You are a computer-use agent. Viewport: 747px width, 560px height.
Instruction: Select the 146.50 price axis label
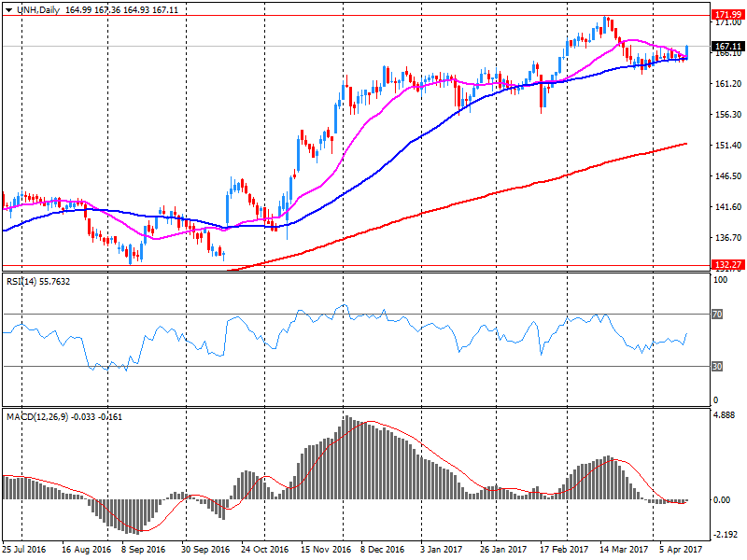pyautogui.click(x=728, y=176)
